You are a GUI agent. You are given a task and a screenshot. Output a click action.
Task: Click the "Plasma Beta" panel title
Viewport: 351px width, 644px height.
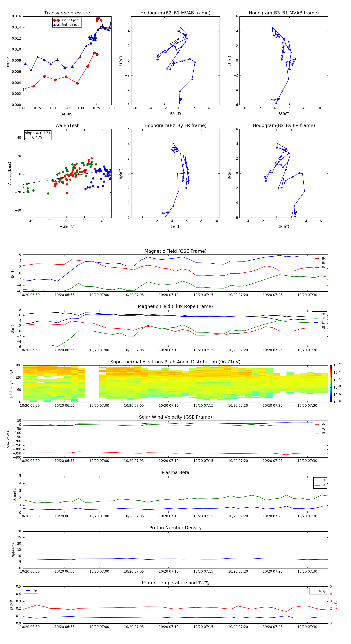(175, 473)
